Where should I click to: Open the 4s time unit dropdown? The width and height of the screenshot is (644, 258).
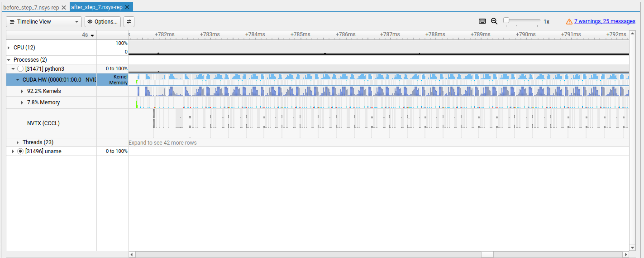[x=88, y=35]
